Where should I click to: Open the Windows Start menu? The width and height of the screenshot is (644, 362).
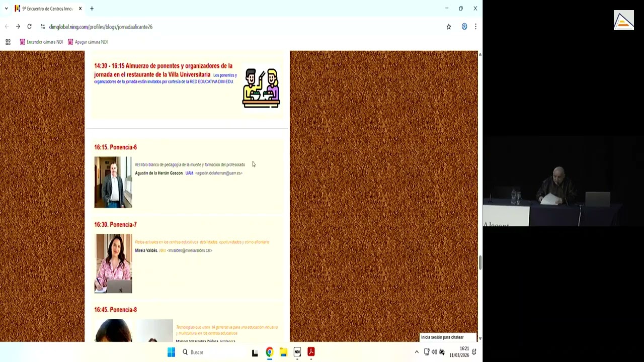[171, 352]
